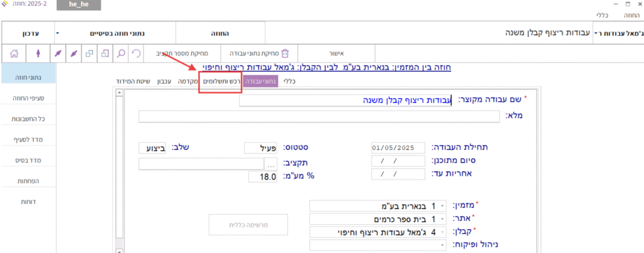Image resolution: width=644 pixels, height=253 pixels.
Task: Click the trash icon for מחיקת נתוני עבודה
Action: 285,54
